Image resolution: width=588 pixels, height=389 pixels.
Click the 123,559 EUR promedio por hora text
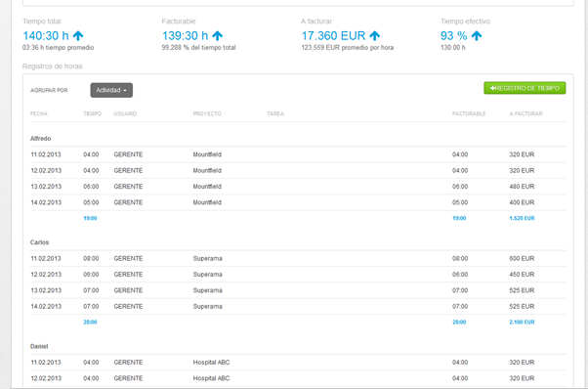tap(348, 48)
